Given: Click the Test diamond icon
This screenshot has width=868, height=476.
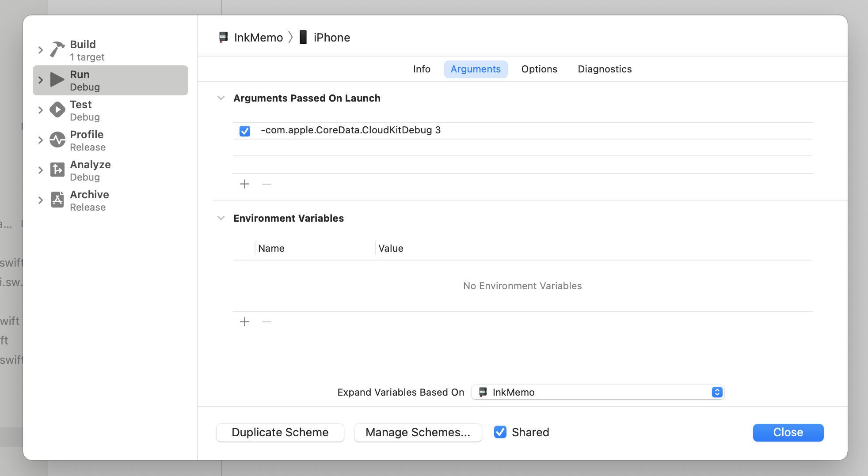Looking at the screenshot, I should click(x=57, y=110).
